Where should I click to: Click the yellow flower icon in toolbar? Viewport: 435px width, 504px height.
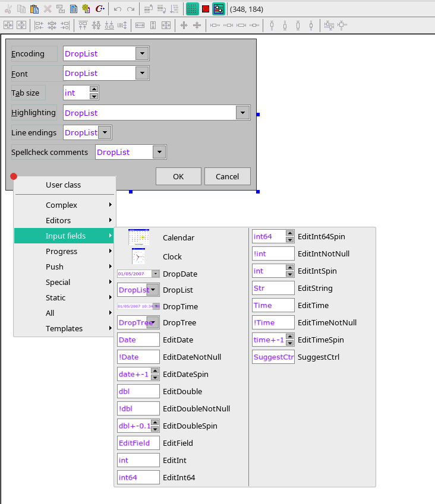pyautogui.click(x=87, y=9)
